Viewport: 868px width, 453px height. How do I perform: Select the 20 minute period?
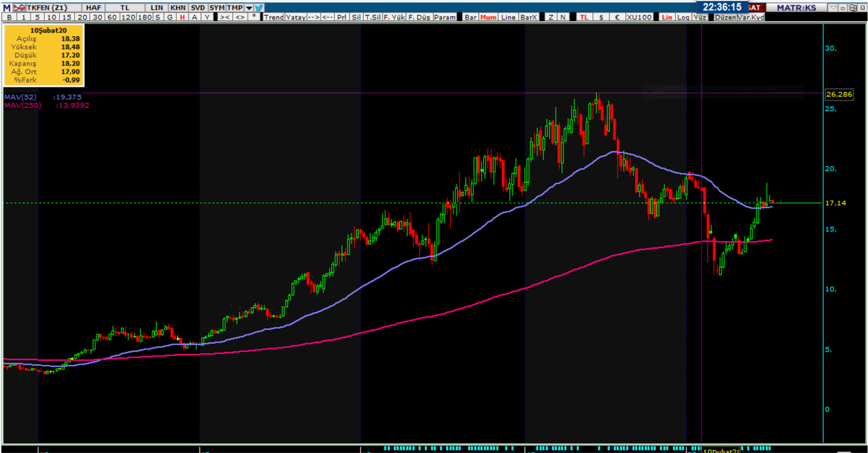pyautogui.click(x=83, y=17)
